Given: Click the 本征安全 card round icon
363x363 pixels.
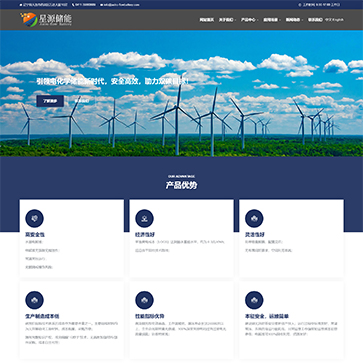Looking at the screenshot, I should point(254,300).
